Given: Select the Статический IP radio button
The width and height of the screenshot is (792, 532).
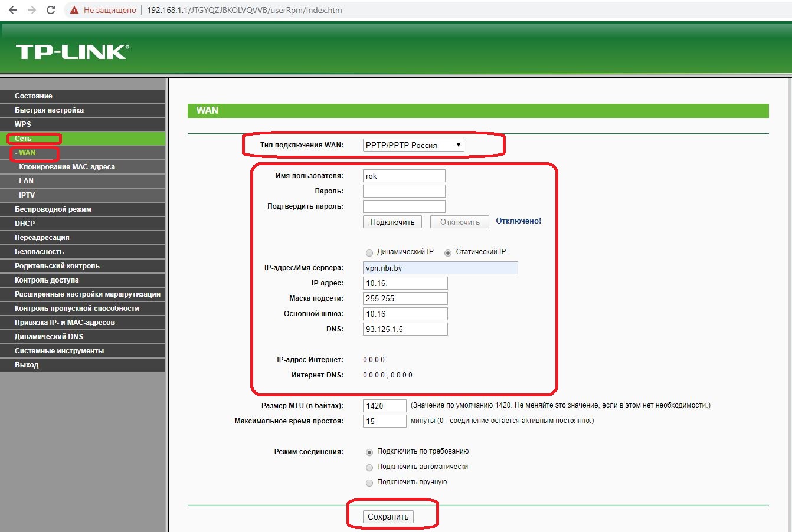Looking at the screenshot, I should 448,252.
